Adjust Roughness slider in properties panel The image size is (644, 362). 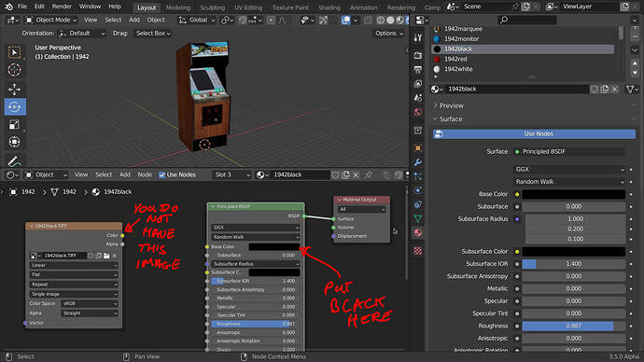574,326
